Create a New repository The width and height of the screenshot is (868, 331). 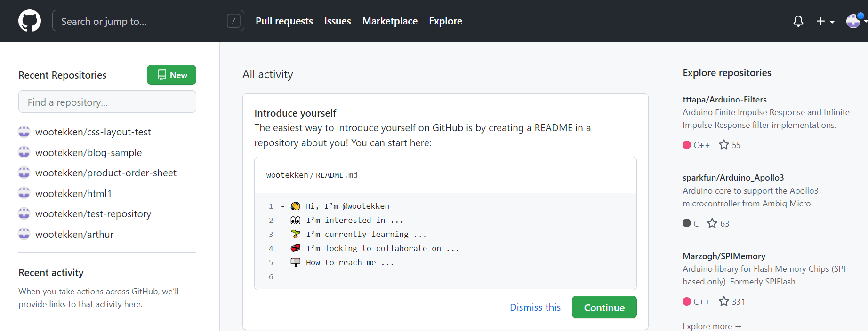pyautogui.click(x=171, y=75)
